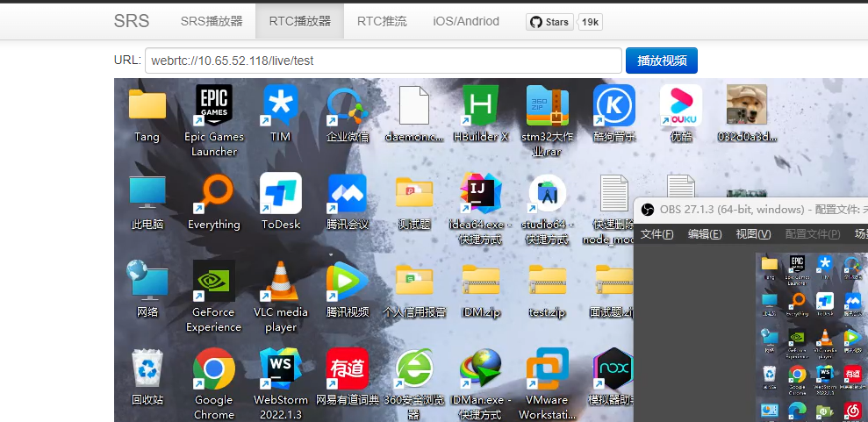This screenshot has height=422, width=868.
Task: Select the 032d0a3d dog image thumbnail
Action: [x=747, y=104]
